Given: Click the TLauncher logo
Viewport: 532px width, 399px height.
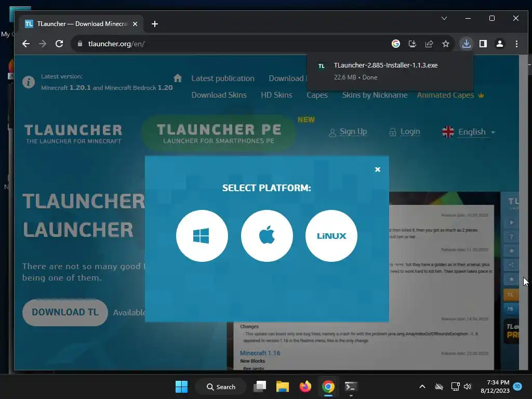Looking at the screenshot, I should click(x=73, y=134).
